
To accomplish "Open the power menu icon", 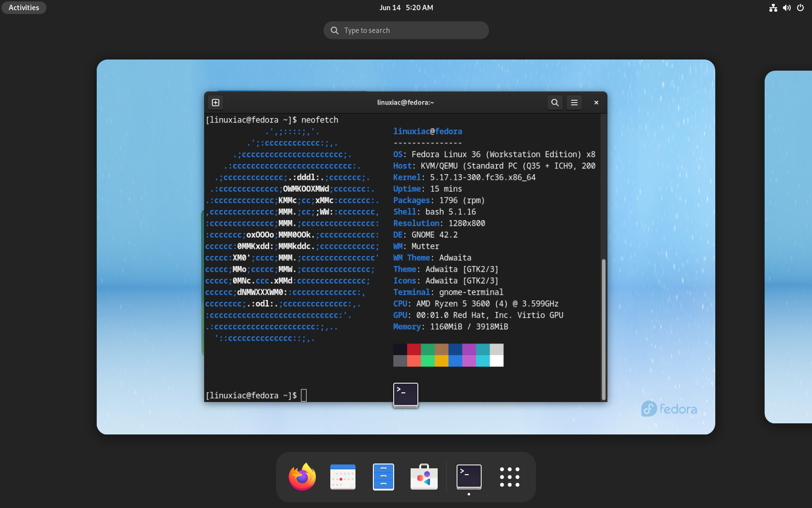I will 800,8.
